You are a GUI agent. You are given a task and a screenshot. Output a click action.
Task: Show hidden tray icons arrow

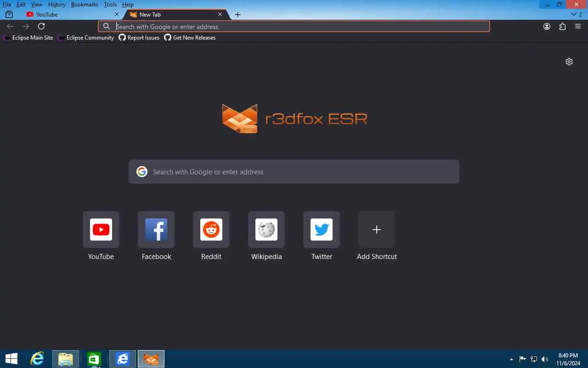(x=511, y=359)
